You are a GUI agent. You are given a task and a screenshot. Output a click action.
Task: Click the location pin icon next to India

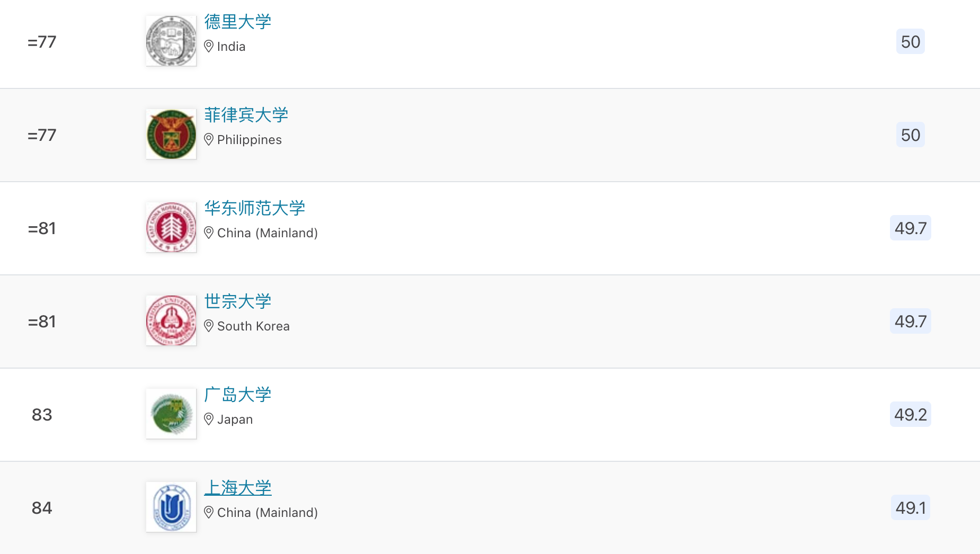[x=208, y=47]
